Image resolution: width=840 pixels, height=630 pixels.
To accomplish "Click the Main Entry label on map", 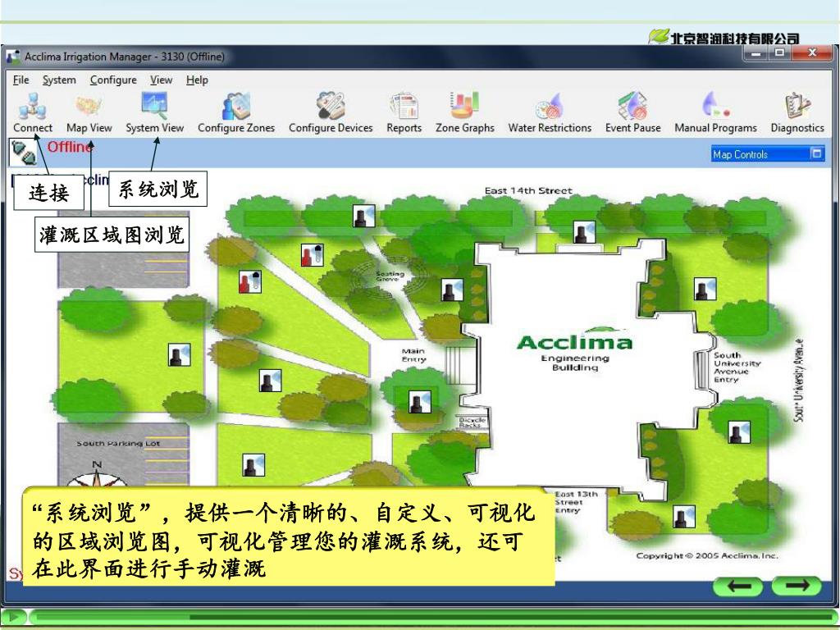I will tap(413, 355).
